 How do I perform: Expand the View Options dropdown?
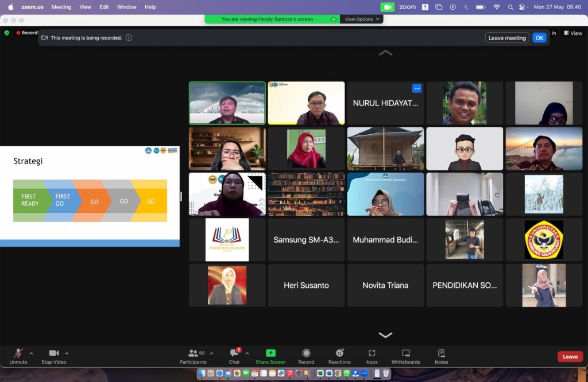[362, 19]
